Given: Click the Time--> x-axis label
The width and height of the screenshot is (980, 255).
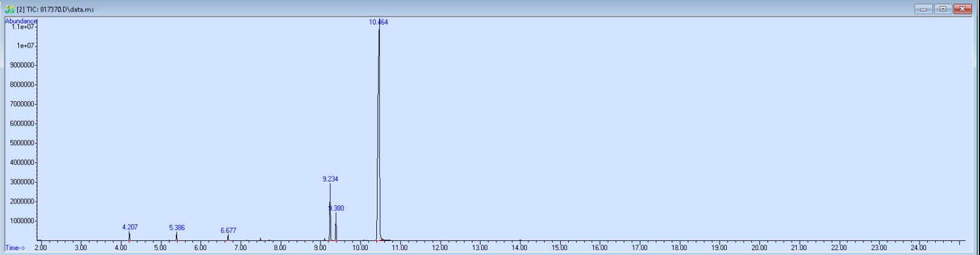Looking at the screenshot, I should coord(15,248).
